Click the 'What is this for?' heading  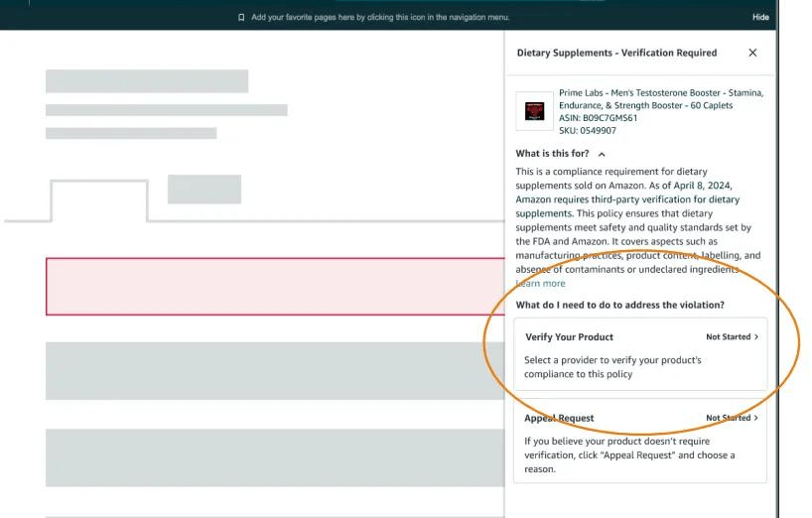coord(552,154)
